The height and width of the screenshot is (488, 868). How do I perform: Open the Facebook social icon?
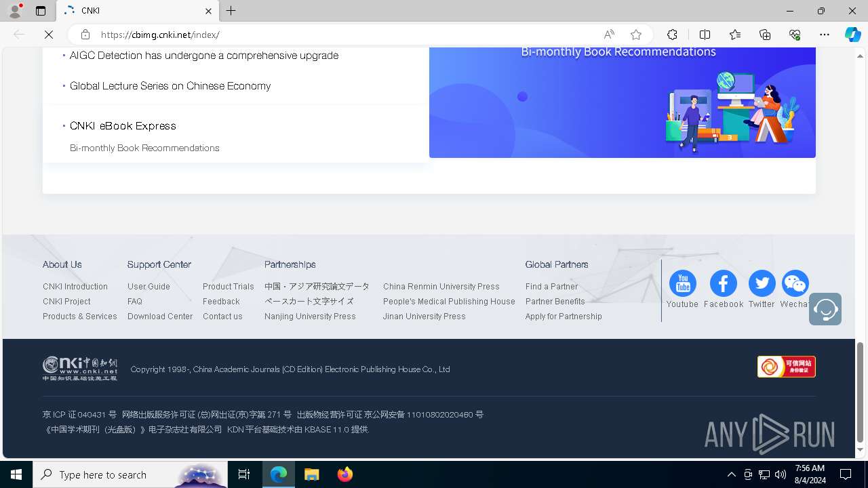[x=723, y=283]
